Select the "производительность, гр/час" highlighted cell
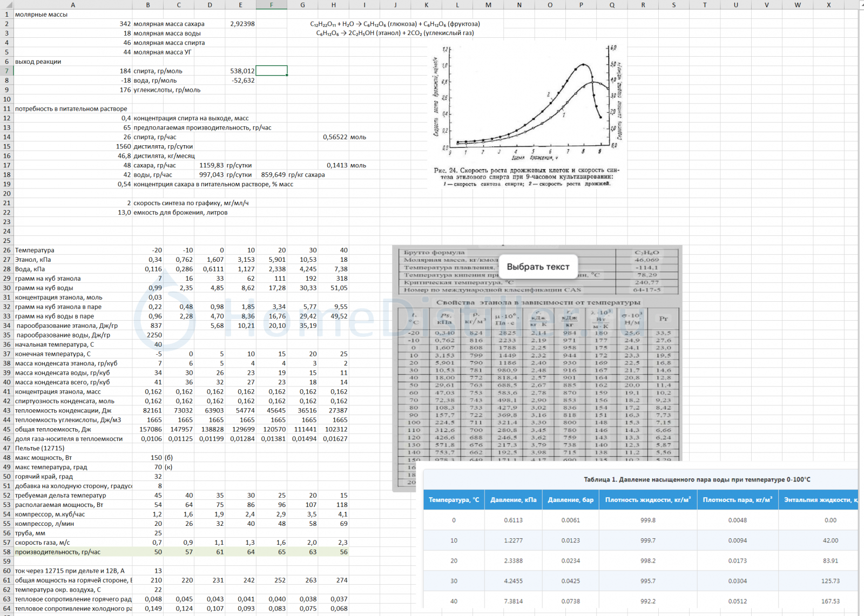This screenshot has width=864, height=616. pos(73,552)
